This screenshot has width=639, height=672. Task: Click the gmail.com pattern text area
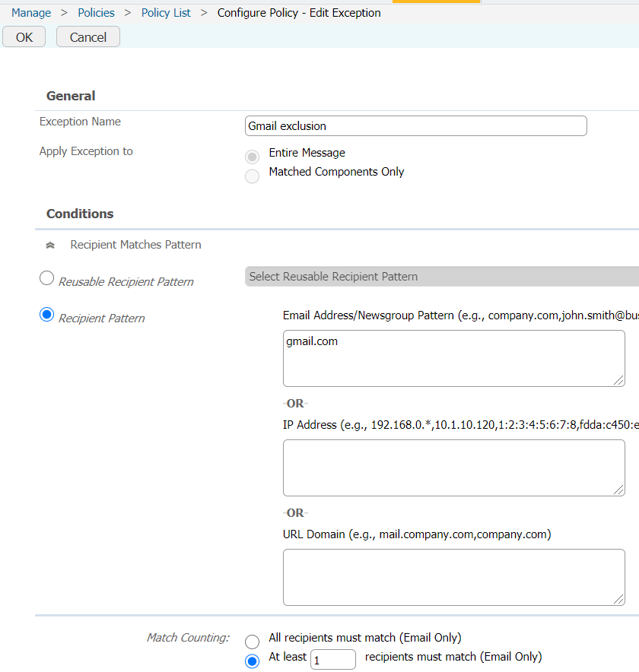[x=453, y=357]
